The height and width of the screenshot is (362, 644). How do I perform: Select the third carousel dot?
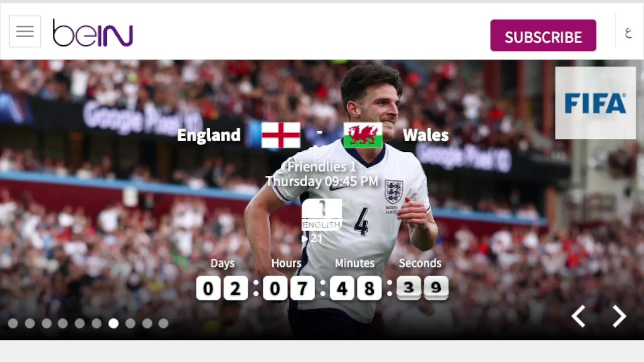(46, 324)
